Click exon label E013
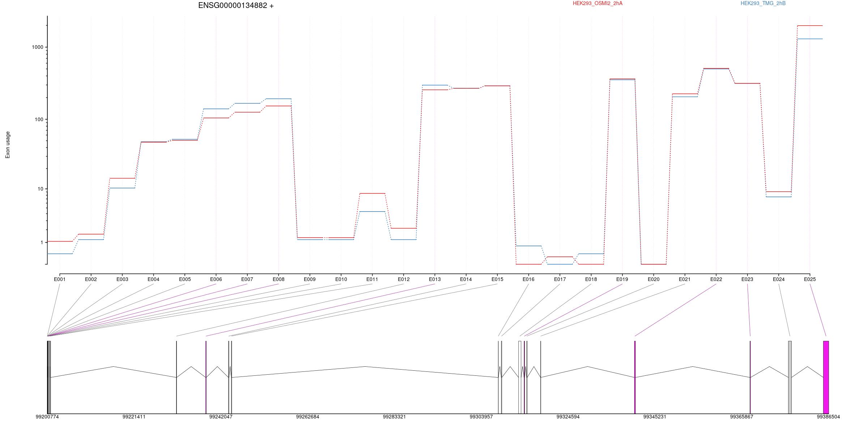This screenshot has width=868, height=434. coord(435,279)
